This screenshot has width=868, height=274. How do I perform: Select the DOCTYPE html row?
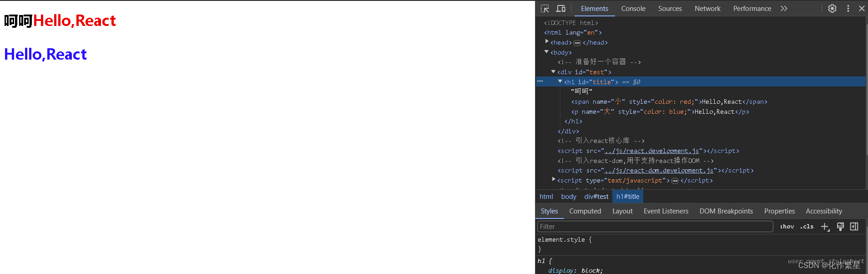click(x=571, y=23)
